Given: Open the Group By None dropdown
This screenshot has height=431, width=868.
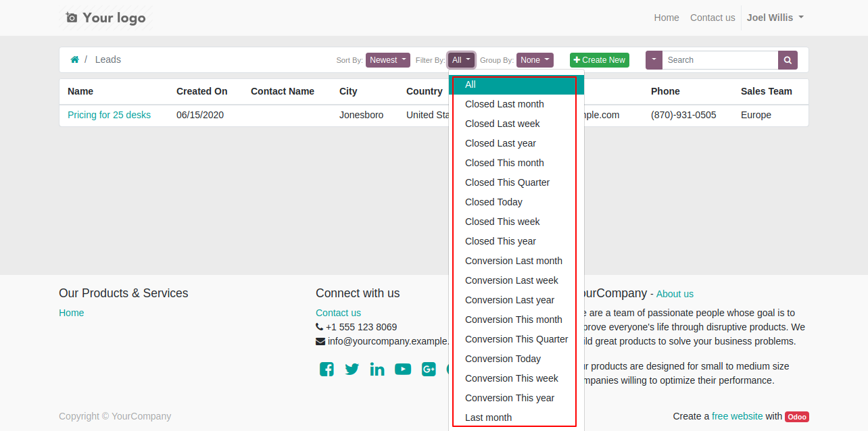Looking at the screenshot, I should 535,60.
